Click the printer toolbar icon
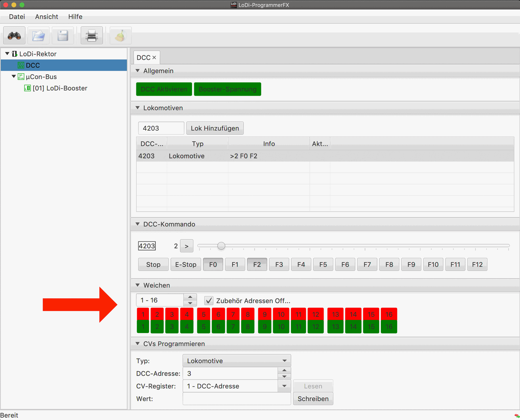 92,36
